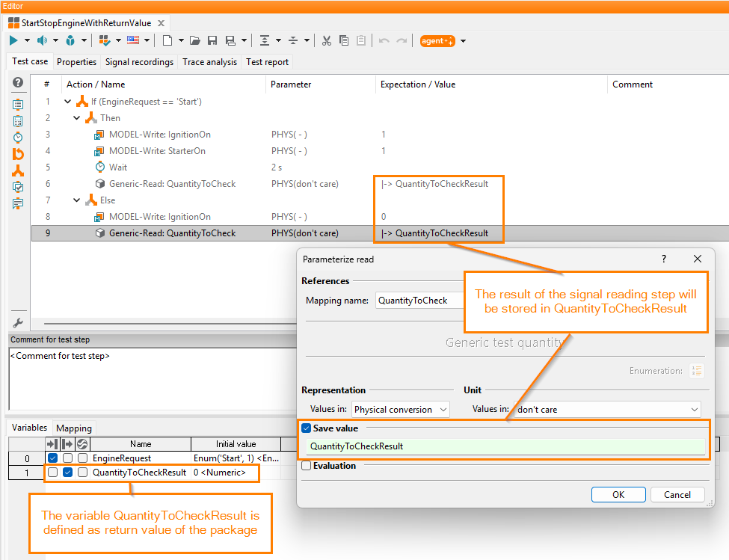729x560 pixels.
Task: Click OK in Parameterize read dialog
Action: pos(618,494)
